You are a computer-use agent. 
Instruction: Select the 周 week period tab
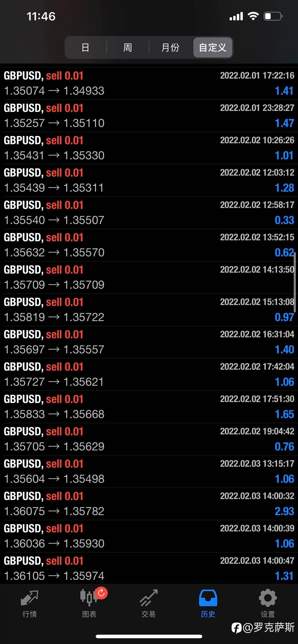click(x=128, y=47)
